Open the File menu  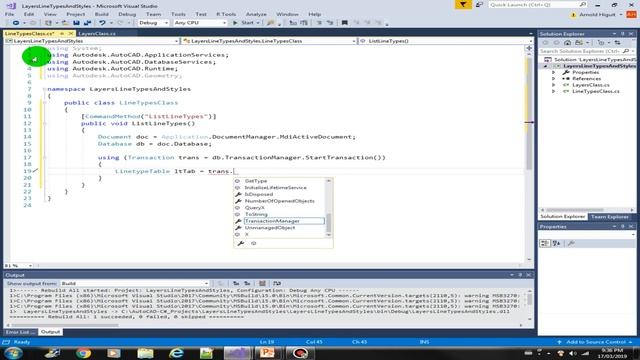[x=9, y=14]
